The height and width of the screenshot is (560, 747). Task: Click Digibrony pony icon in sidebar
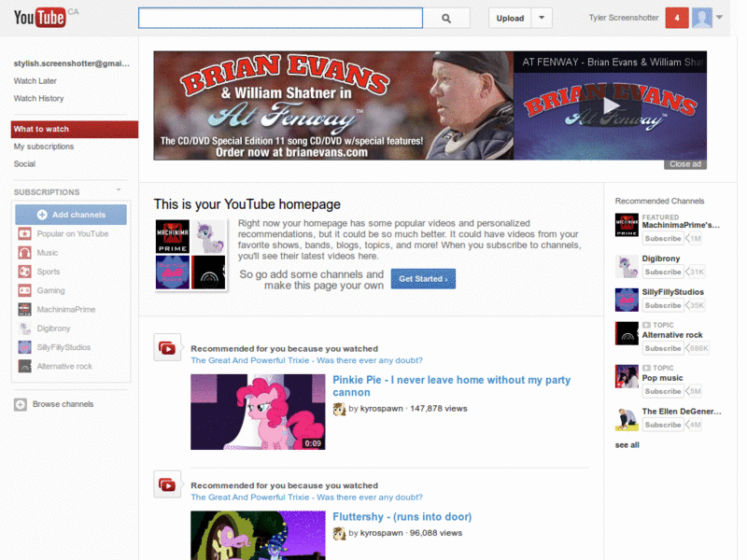tap(25, 329)
